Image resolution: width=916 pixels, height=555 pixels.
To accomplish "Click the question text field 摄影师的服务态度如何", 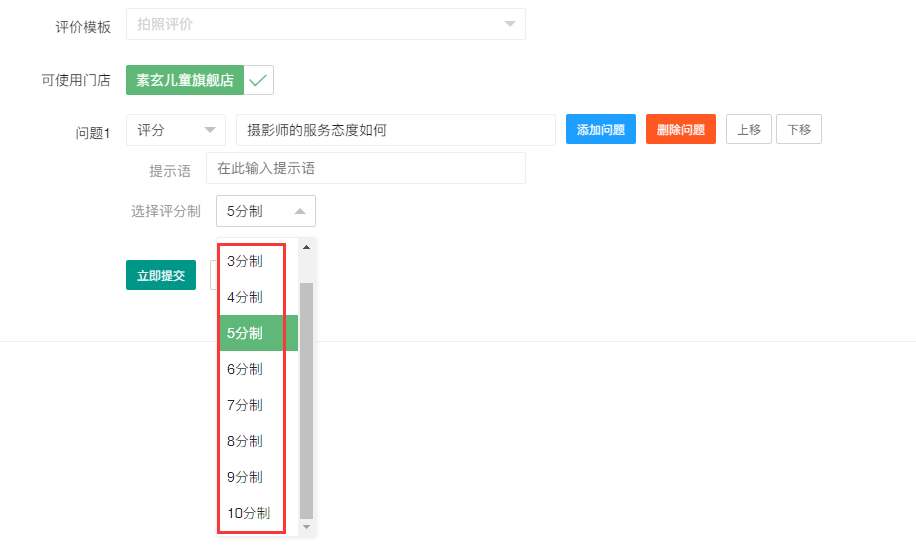I will (x=395, y=130).
